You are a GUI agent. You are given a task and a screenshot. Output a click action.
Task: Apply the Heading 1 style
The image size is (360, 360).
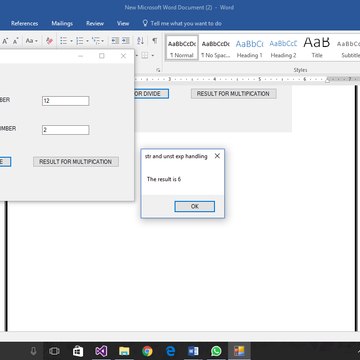coord(249,48)
